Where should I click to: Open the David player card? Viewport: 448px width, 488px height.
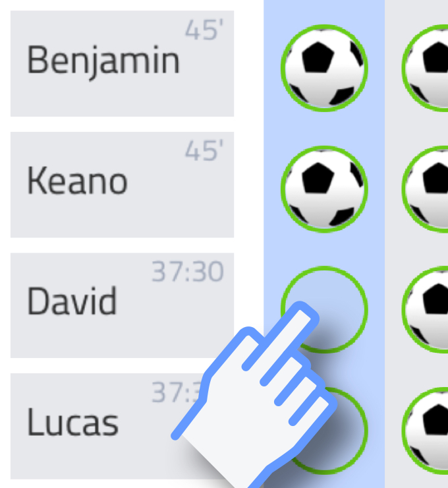(x=122, y=305)
